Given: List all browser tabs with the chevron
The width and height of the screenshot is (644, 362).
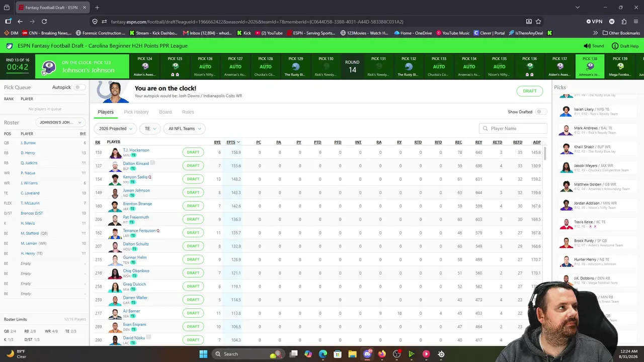Looking at the screenshot, I should coord(578,8).
